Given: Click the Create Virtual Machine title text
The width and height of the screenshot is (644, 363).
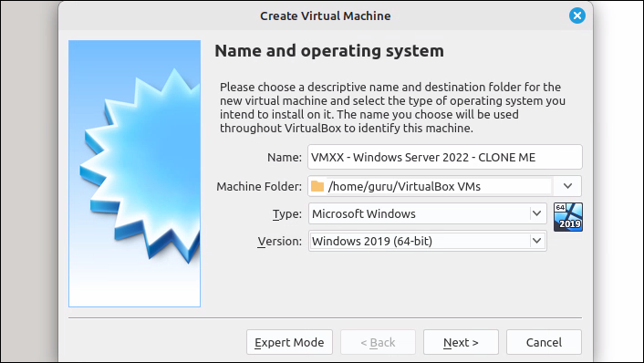Looking at the screenshot, I should [326, 16].
